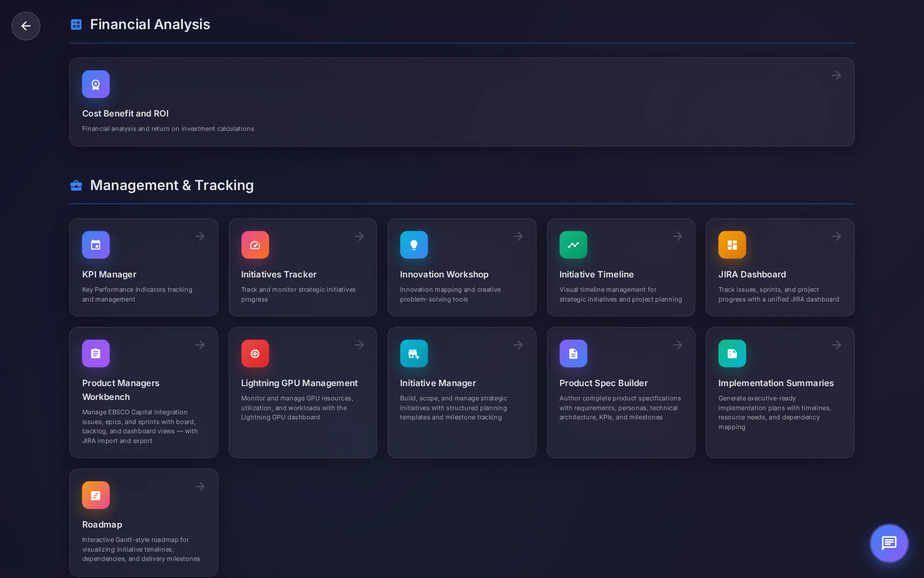Select the Lightning GPU Management title
The width and height of the screenshot is (924, 578).
(x=299, y=383)
